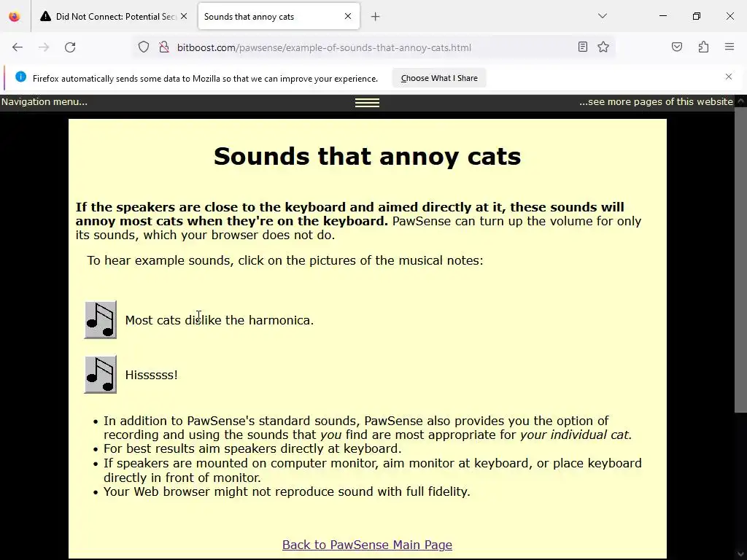Click the To hear example sounds instruction
Screen dimensions: 747x560
coord(285,260)
